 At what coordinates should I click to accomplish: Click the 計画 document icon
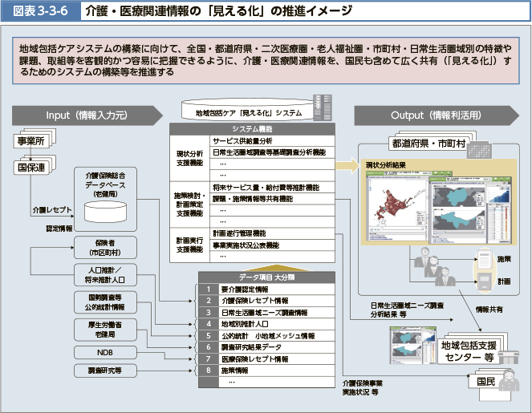tap(485, 282)
